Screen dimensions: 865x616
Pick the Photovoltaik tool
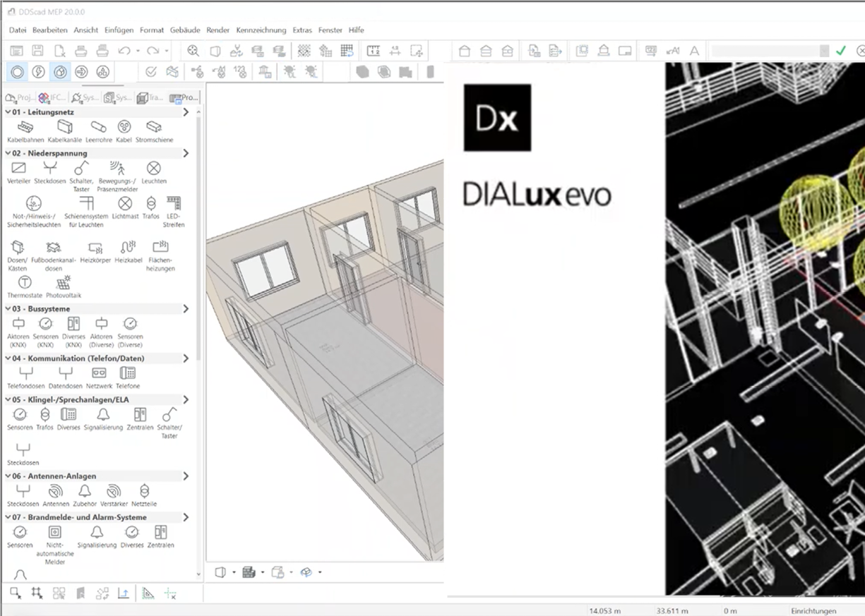coord(64,287)
